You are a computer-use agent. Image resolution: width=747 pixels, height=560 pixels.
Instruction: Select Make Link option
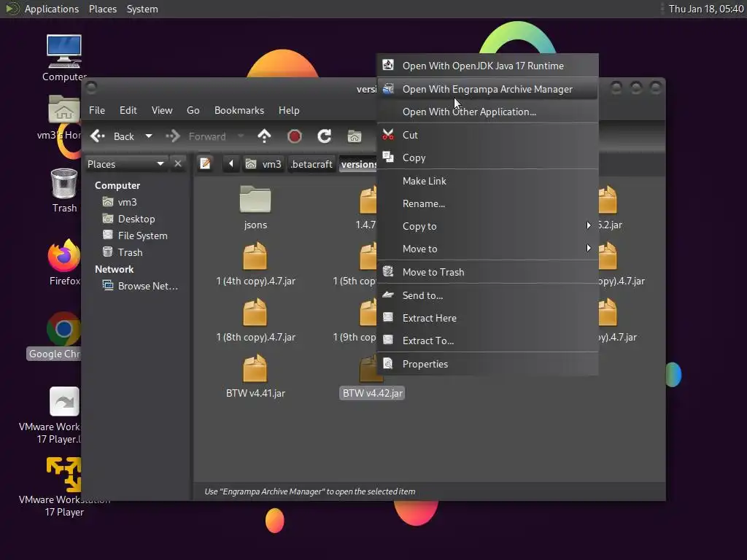tap(487, 181)
